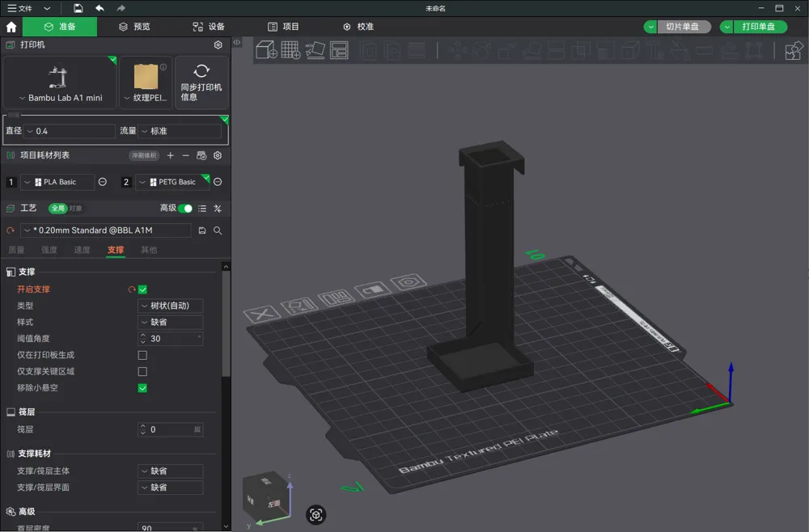
Task: Uncheck 移除小悬空 checkbox
Action: pyautogui.click(x=142, y=388)
